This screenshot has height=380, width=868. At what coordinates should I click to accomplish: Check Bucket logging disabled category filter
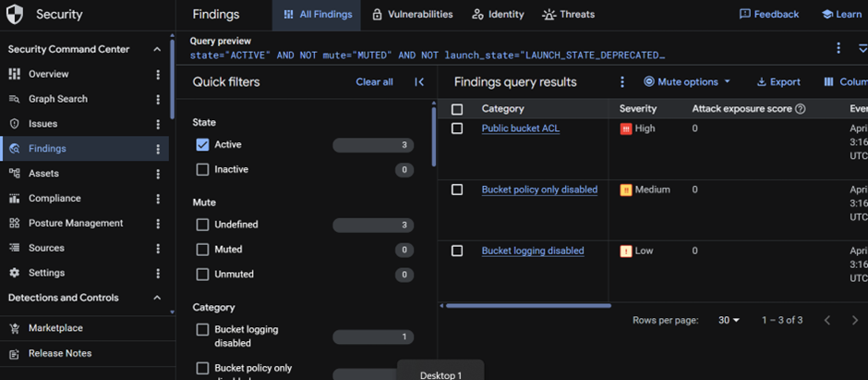tap(202, 329)
